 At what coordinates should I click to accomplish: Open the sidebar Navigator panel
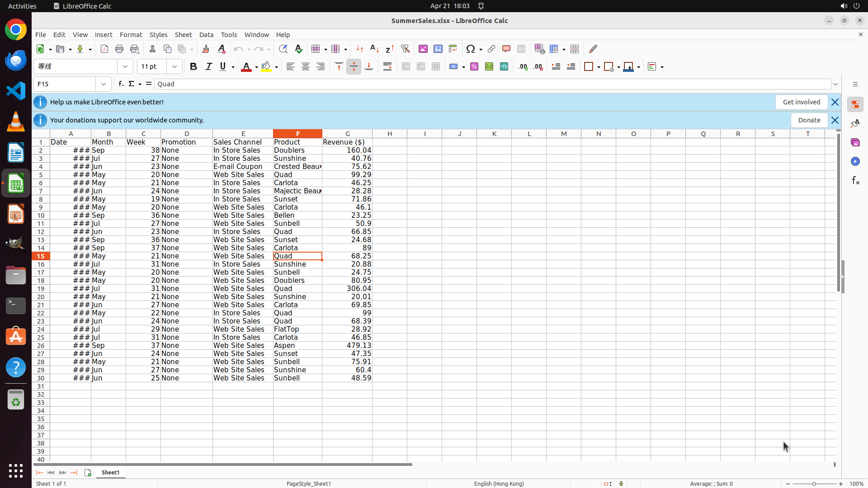855,161
